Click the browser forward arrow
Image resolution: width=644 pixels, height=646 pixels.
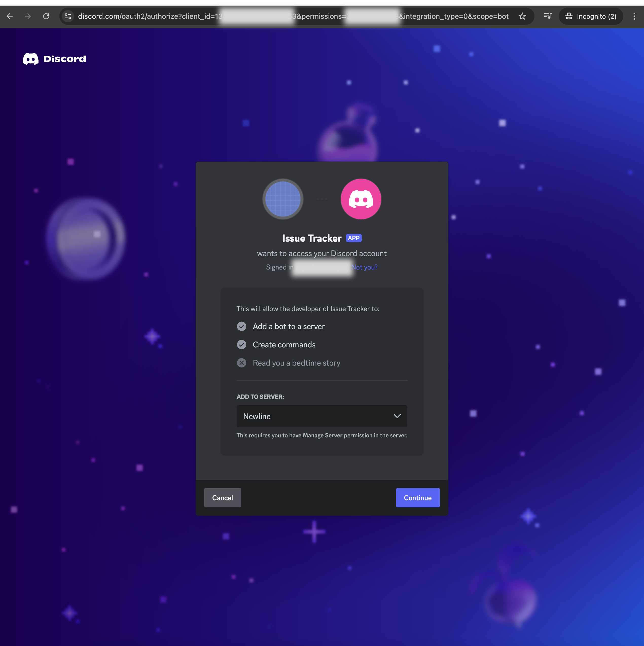coord(28,16)
